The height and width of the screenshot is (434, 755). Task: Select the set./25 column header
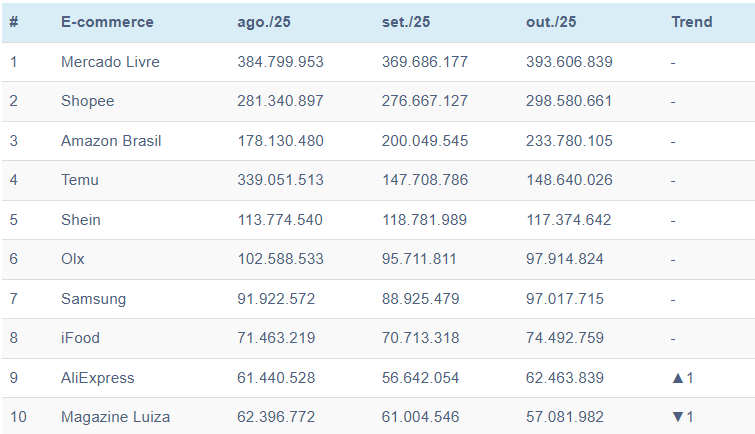(x=407, y=22)
